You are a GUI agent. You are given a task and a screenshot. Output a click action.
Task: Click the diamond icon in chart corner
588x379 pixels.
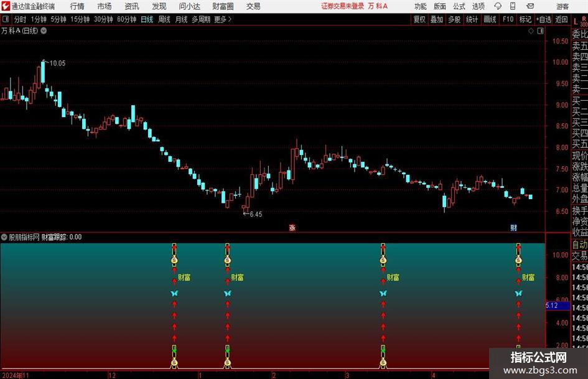click(531, 31)
